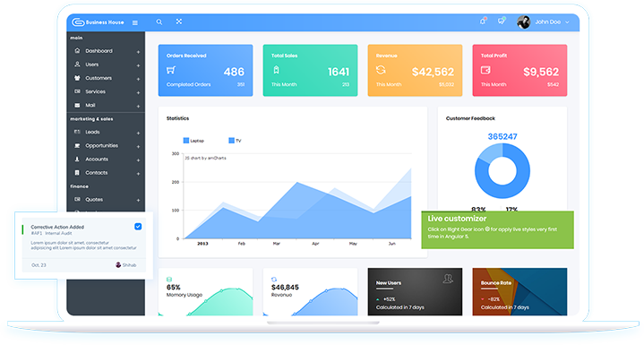
Task: Click the $9,562 total profit value
Action: pyautogui.click(x=541, y=72)
